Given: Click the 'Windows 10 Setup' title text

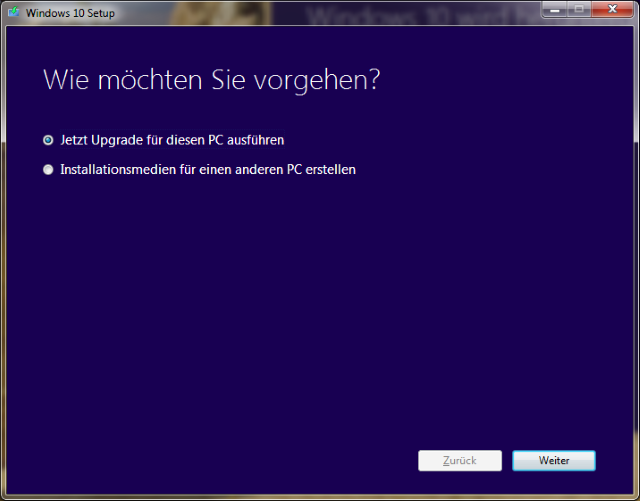Looking at the screenshot, I should tap(70, 13).
